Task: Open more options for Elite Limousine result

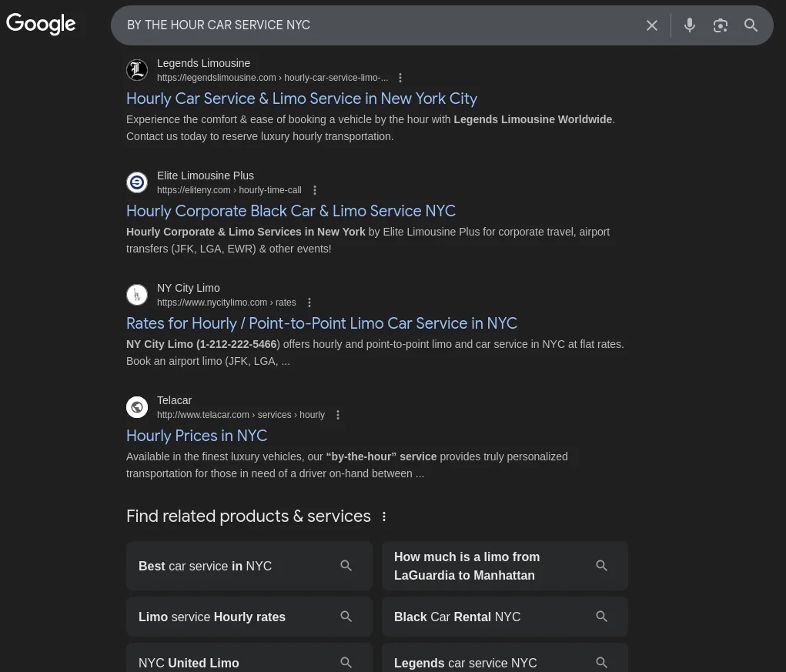Action: tap(314, 190)
